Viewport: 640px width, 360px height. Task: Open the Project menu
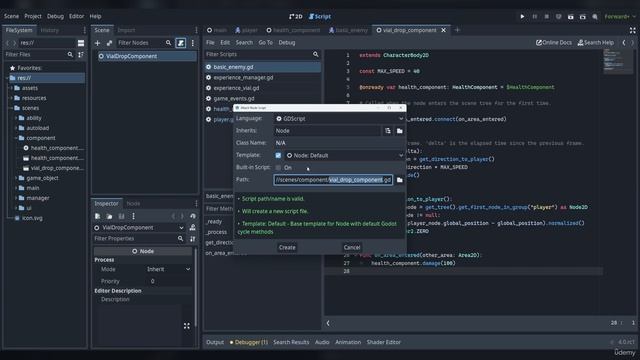(x=33, y=16)
